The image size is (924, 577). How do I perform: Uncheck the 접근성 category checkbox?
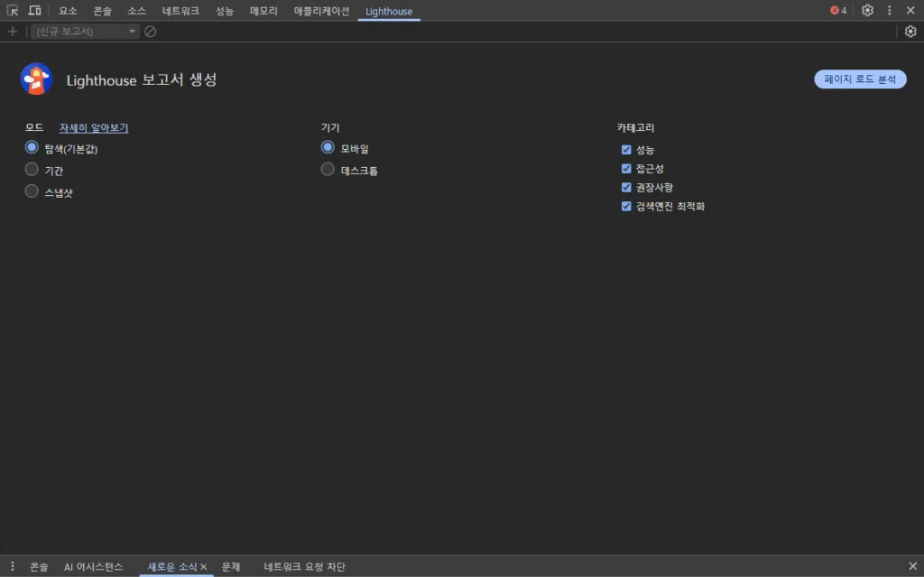[626, 168]
